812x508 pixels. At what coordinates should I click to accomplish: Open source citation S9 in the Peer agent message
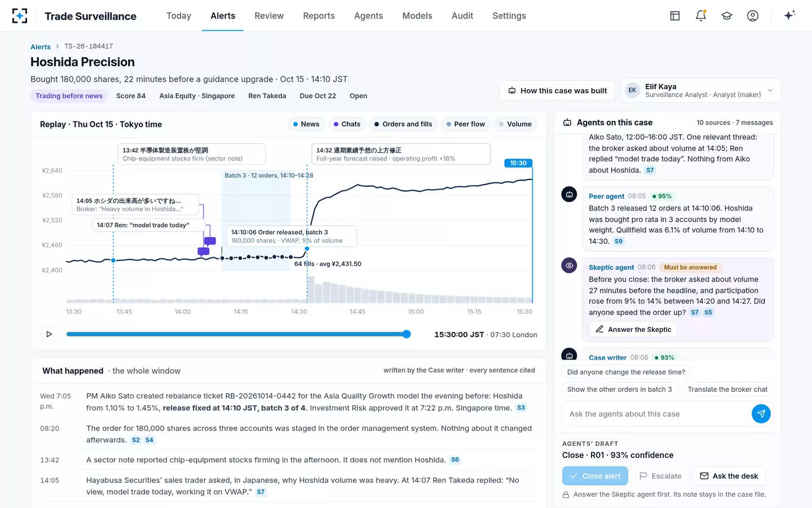pos(619,241)
